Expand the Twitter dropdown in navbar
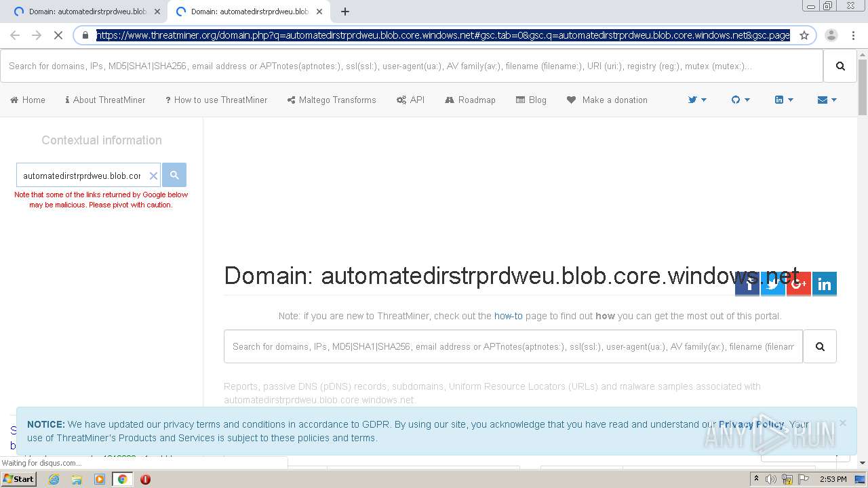The height and width of the screenshot is (488, 868). coord(697,100)
